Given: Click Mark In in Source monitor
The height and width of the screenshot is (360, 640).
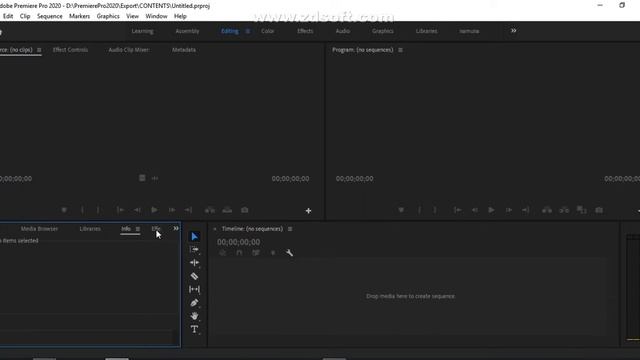Looking at the screenshot, I should coord(82,210).
